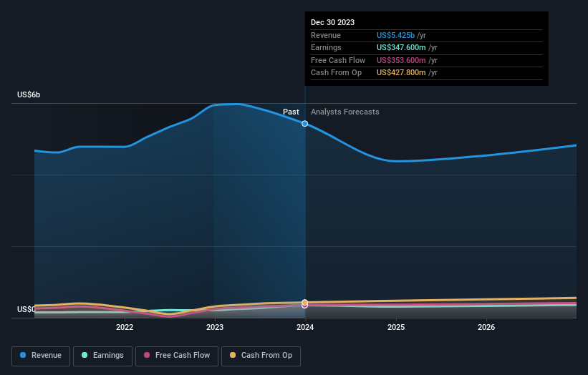Toggle the Cash From Op legend series
This screenshot has width=588, height=375.
tap(261, 356)
